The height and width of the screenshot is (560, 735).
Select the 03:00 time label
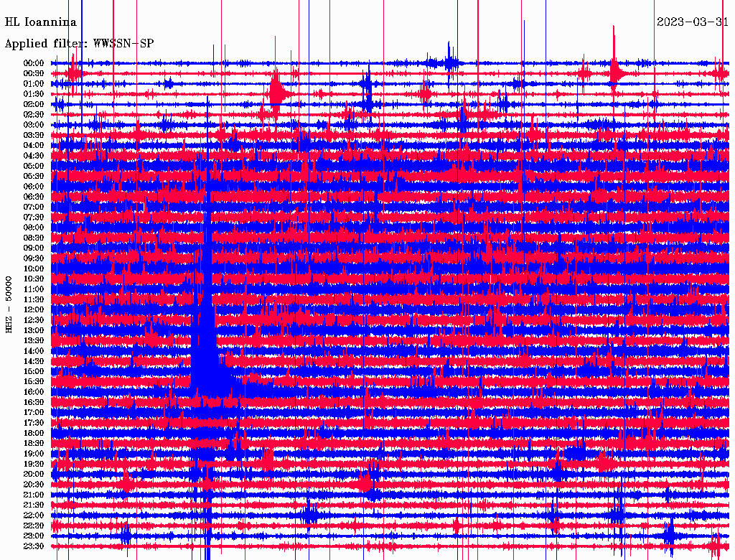coord(34,125)
